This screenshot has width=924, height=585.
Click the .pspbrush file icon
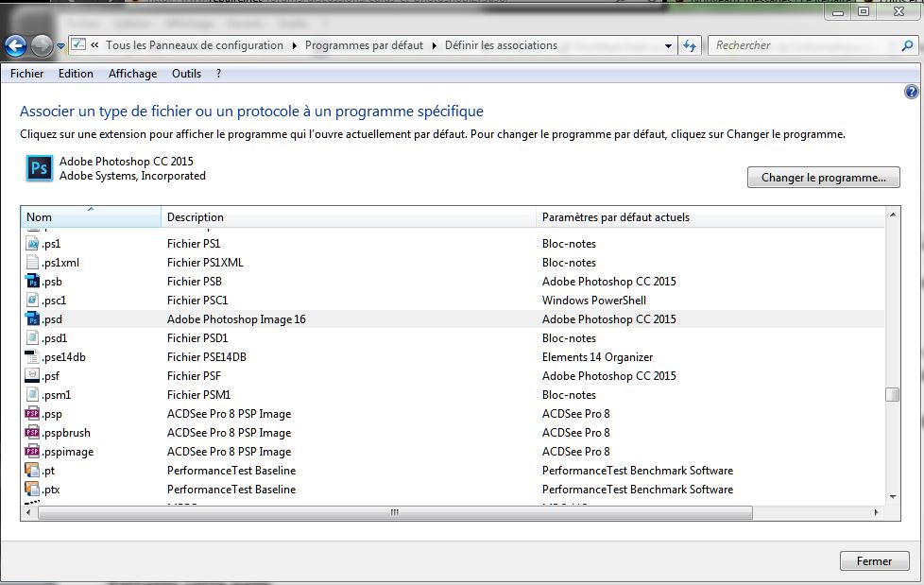[32, 432]
